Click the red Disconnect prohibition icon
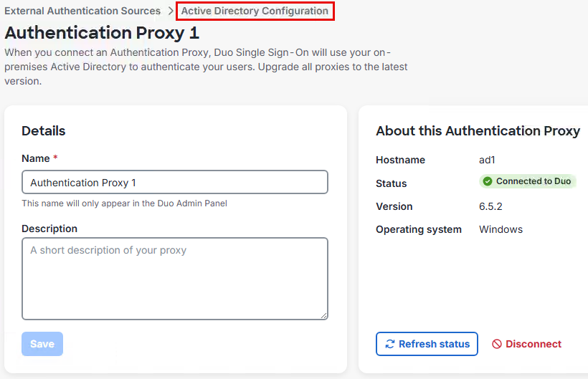Screen dimensions: 588x379 tap(497, 344)
